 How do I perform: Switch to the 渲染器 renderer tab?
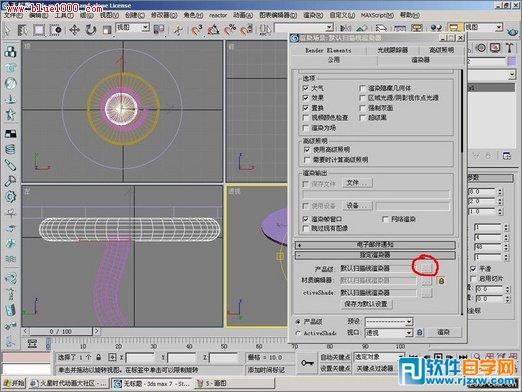(x=420, y=60)
